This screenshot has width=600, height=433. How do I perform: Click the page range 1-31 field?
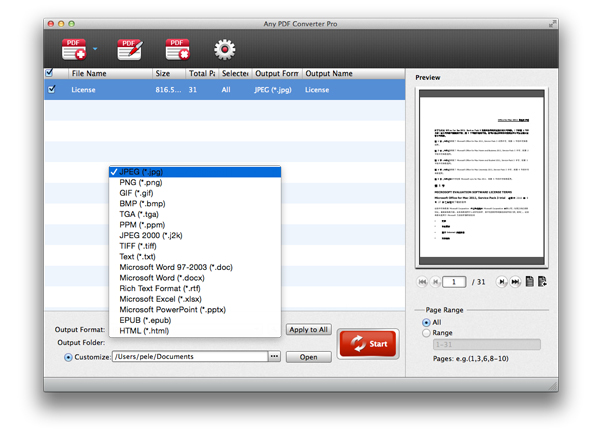(487, 345)
